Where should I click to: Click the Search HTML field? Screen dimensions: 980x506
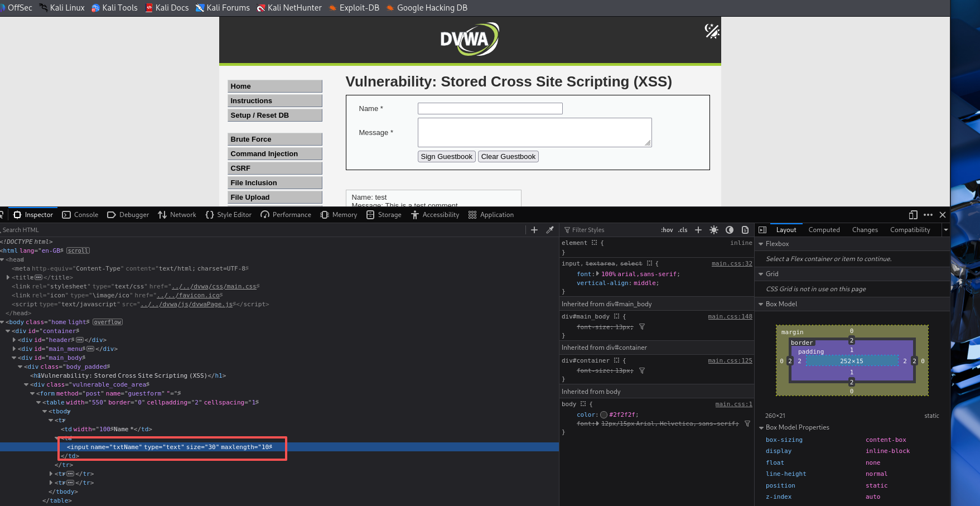pyautogui.click(x=262, y=230)
